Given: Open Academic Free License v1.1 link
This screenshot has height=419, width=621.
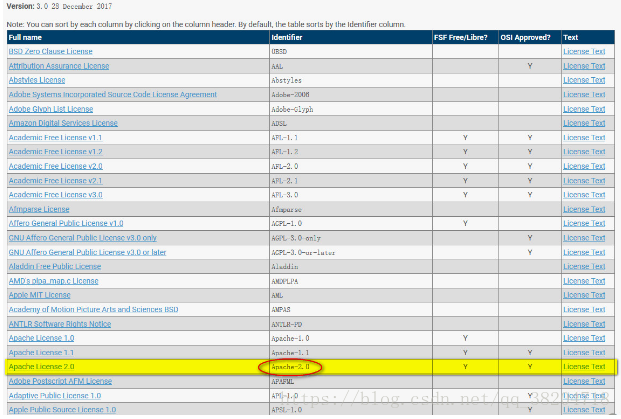Looking at the screenshot, I should point(55,138).
